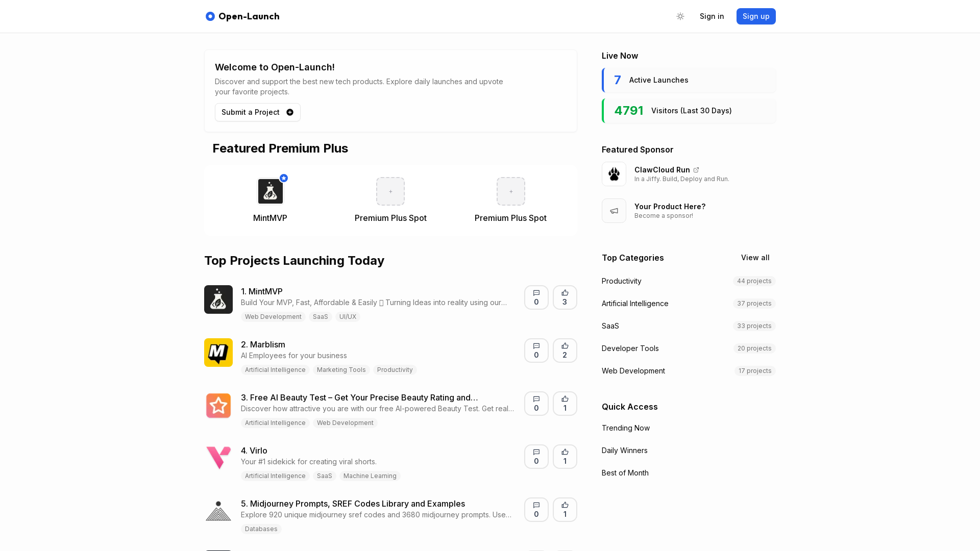Click the Open-Launch logo icon
The width and height of the screenshot is (980, 551).
coord(210,16)
